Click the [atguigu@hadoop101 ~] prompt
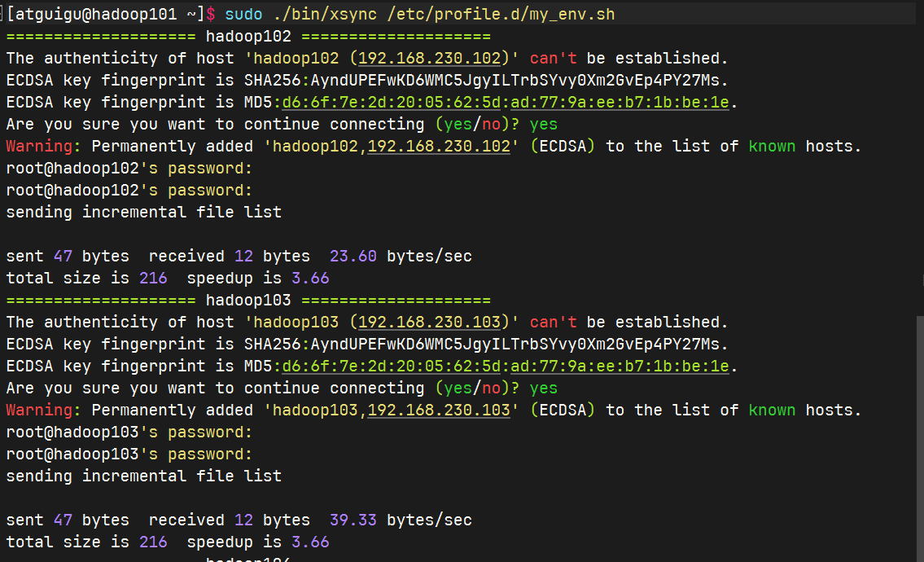924x562 pixels. click(x=105, y=14)
